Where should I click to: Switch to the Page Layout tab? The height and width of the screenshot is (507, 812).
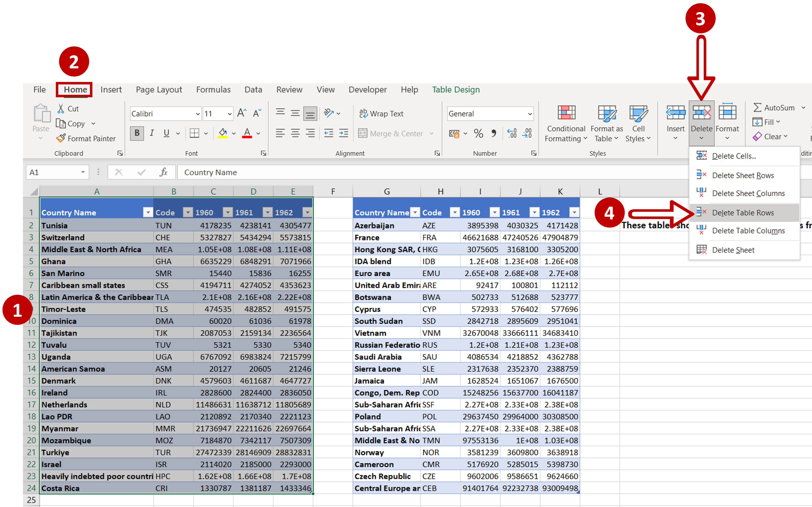[x=159, y=90]
